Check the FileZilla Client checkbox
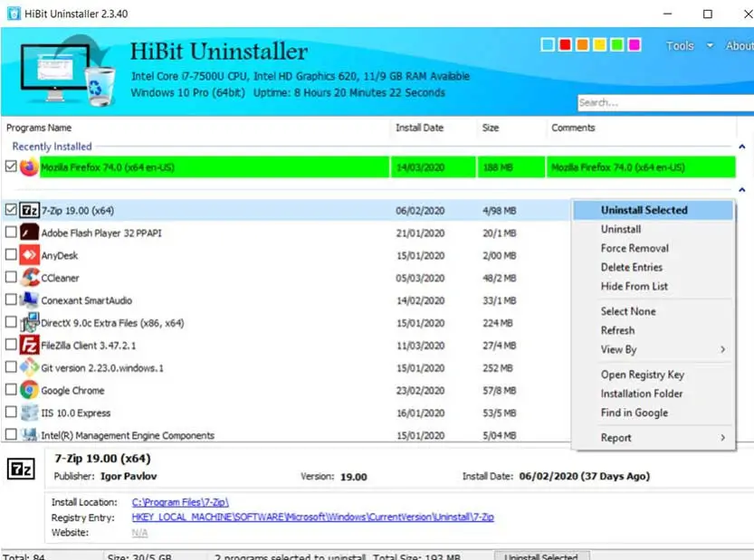This screenshot has height=560, width=754. [x=11, y=344]
